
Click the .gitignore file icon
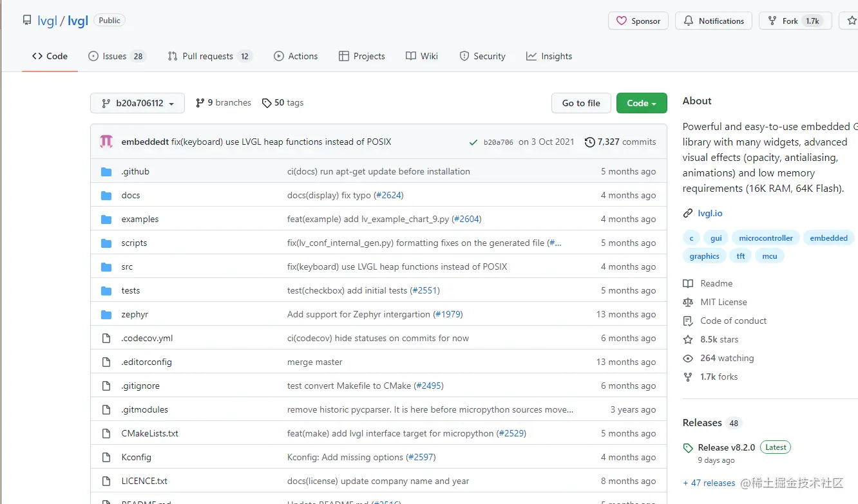pyautogui.click(x=106, y=386)
